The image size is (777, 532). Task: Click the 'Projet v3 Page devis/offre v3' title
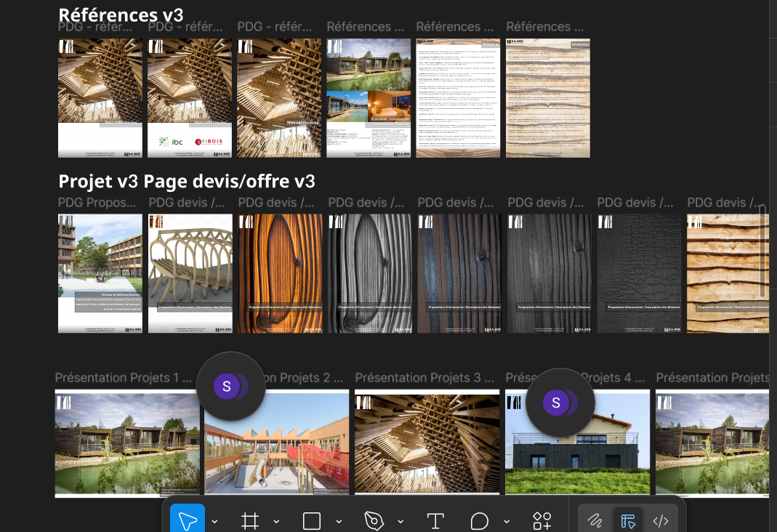[186, 181]
